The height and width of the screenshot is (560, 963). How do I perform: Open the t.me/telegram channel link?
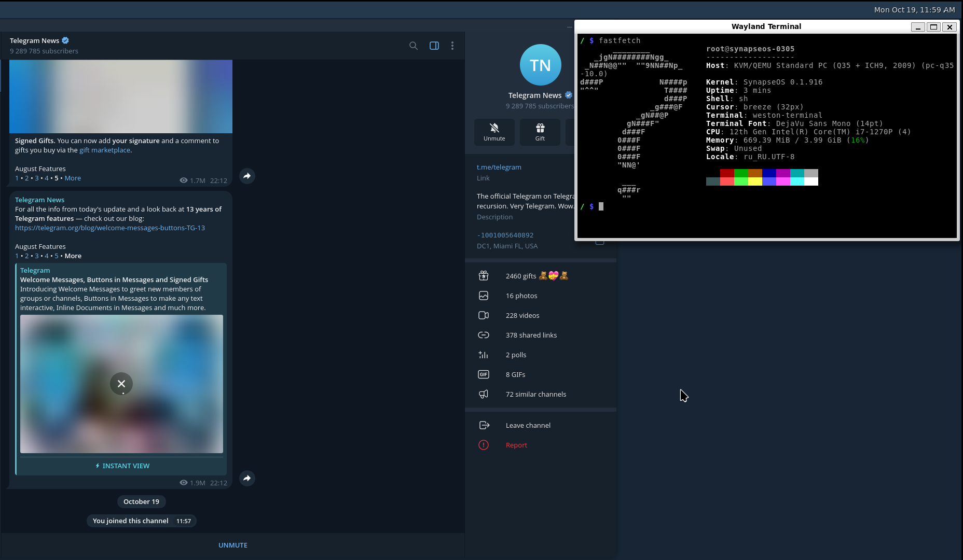[499, 167]
